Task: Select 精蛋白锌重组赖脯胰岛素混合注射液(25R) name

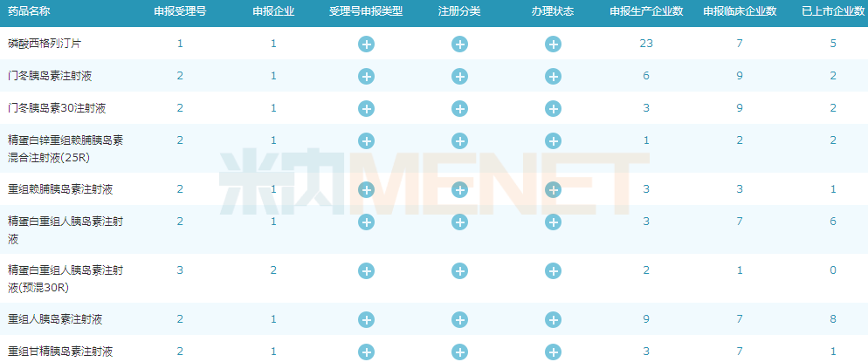Action: 65,148
